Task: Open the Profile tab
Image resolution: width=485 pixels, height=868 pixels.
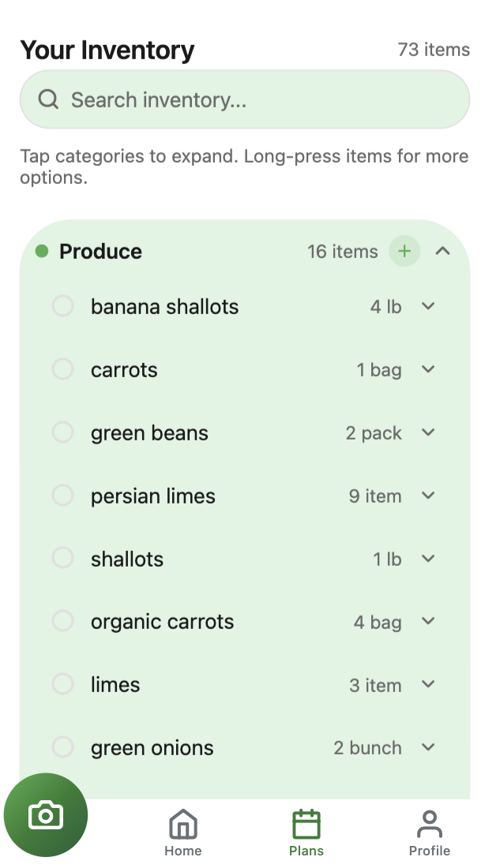Action: click(429, 829)
